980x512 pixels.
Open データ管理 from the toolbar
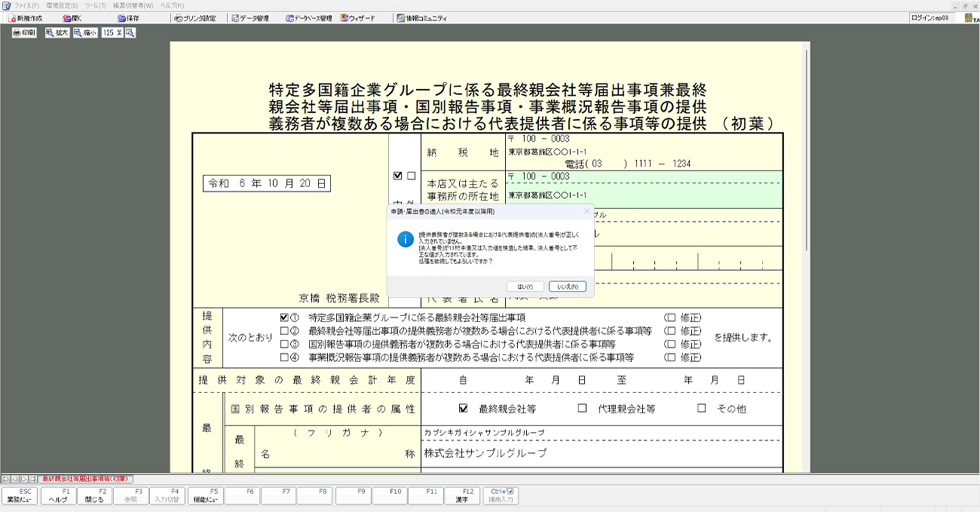pyautogui.click(x=250, y=18)
